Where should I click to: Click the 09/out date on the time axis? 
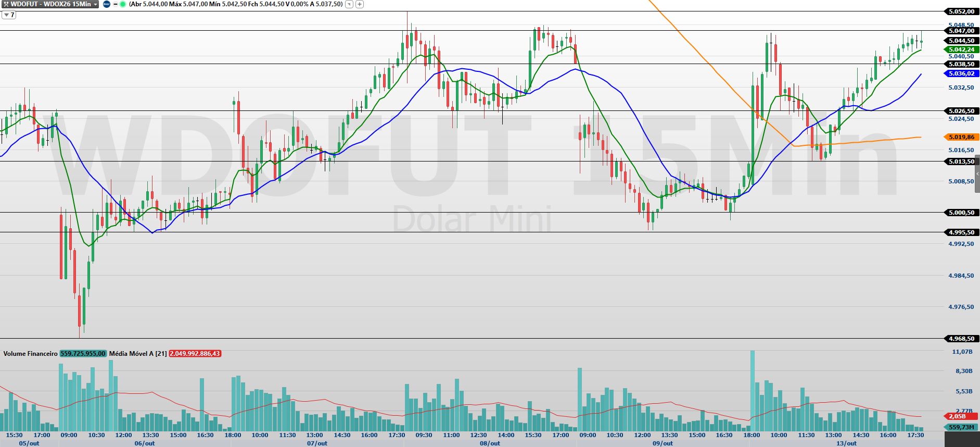[x=663, y=443]
